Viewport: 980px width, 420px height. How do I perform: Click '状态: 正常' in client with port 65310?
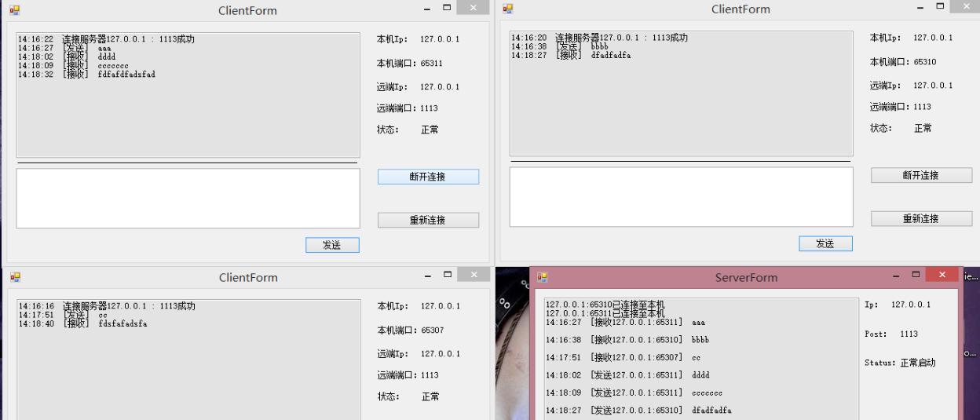point(901,128)
